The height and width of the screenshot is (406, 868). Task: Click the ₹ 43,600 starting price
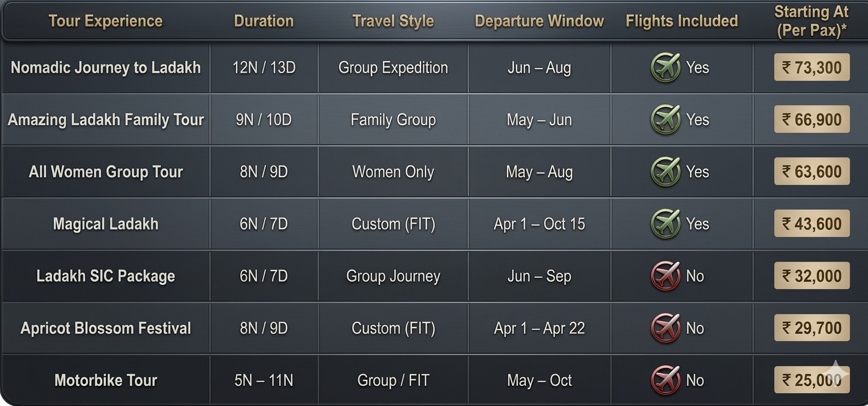811,224
